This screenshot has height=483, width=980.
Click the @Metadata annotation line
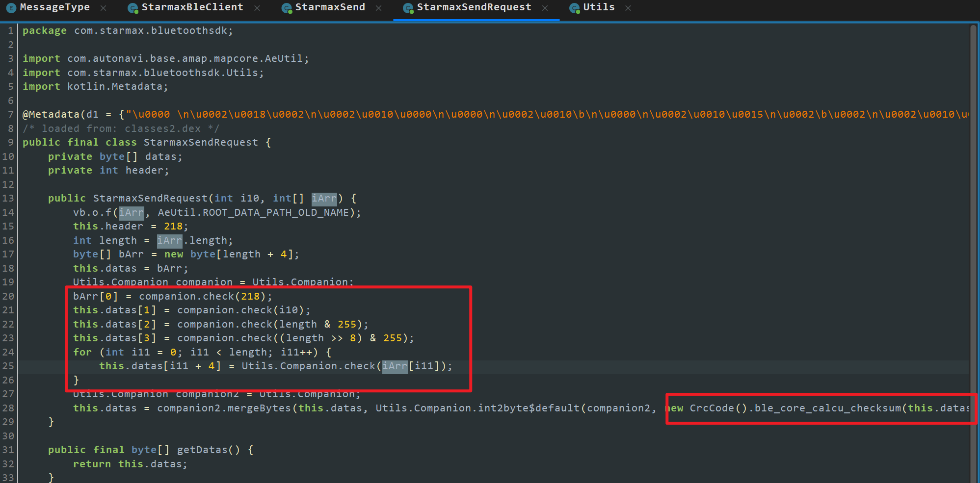tap(496, 114)
